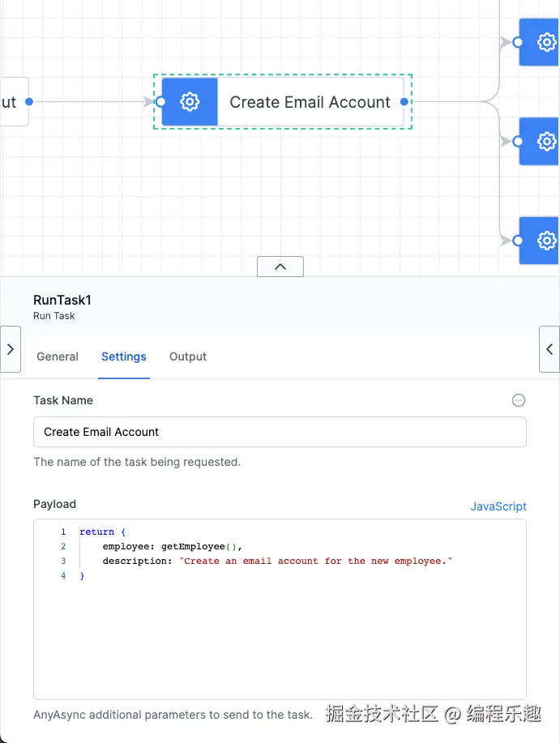Viewport: 560px width, 743px height.
Task: Toggle the right side panel arrow
Action: coord(549,349)
